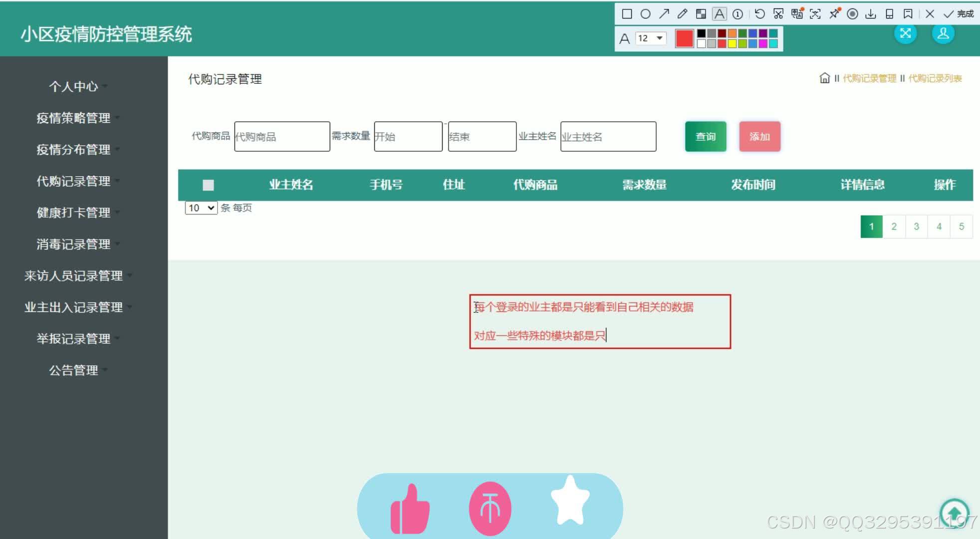Focus the 开始 quantity start input
Image resolution: width=980 pixels, height=539 pixels.
click(408, 136)
